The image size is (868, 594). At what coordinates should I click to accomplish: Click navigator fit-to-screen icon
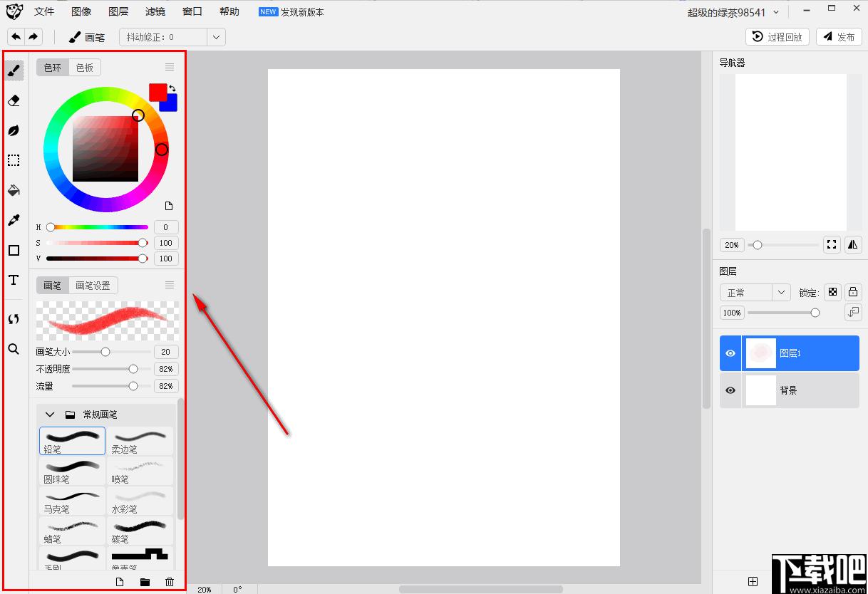pos(832,244)
